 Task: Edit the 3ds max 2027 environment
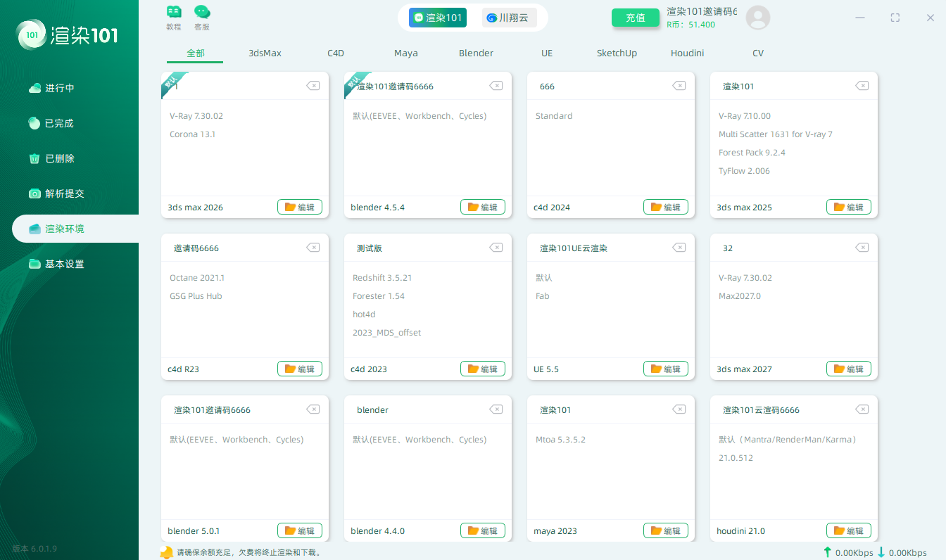(849, 369)
